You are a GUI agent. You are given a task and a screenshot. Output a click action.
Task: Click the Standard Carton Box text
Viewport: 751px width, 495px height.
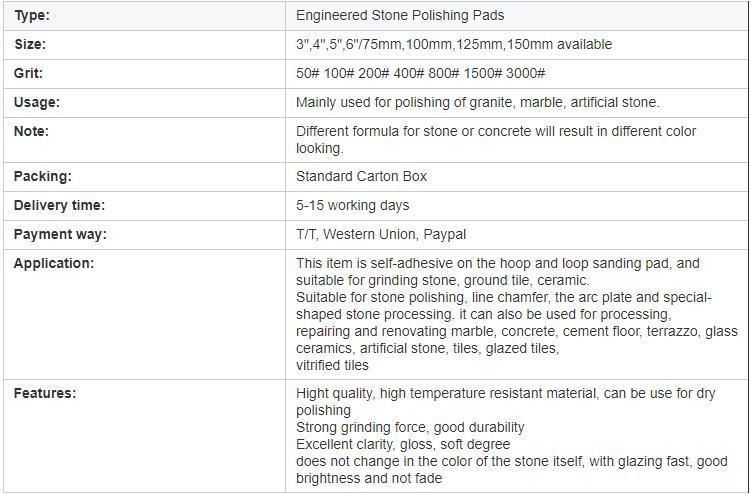pyautogui.click(x=361, y=176)
